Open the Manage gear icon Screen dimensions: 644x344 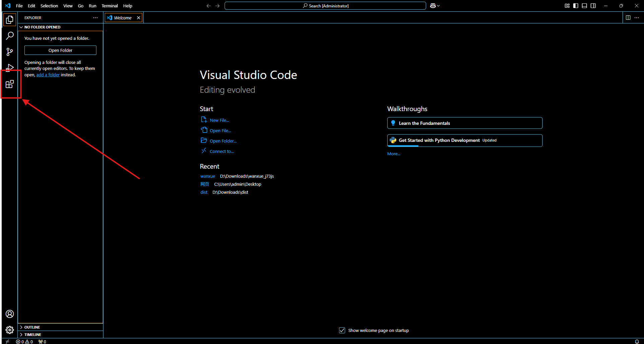click(x=10, y=330)
